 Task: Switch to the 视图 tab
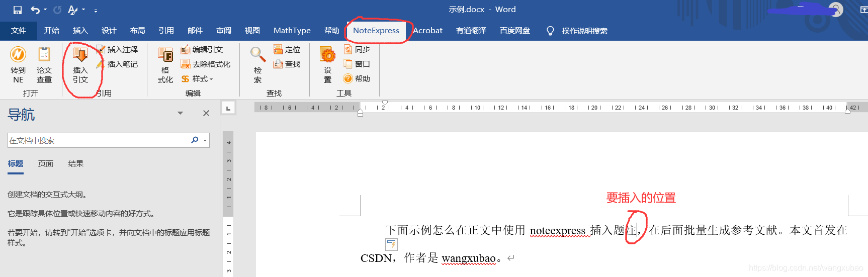click(x=252, y=31)
